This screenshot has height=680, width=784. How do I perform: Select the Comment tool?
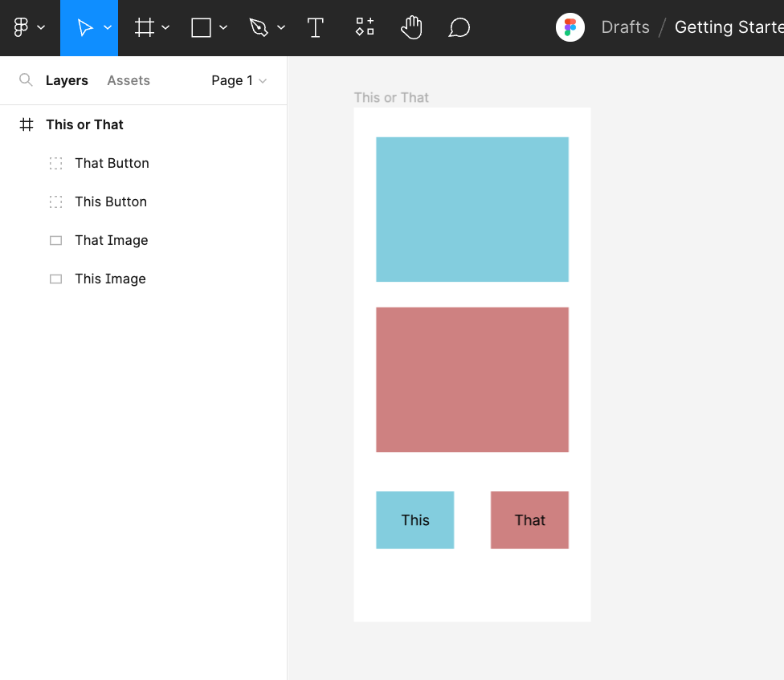[x=459, y=28]
